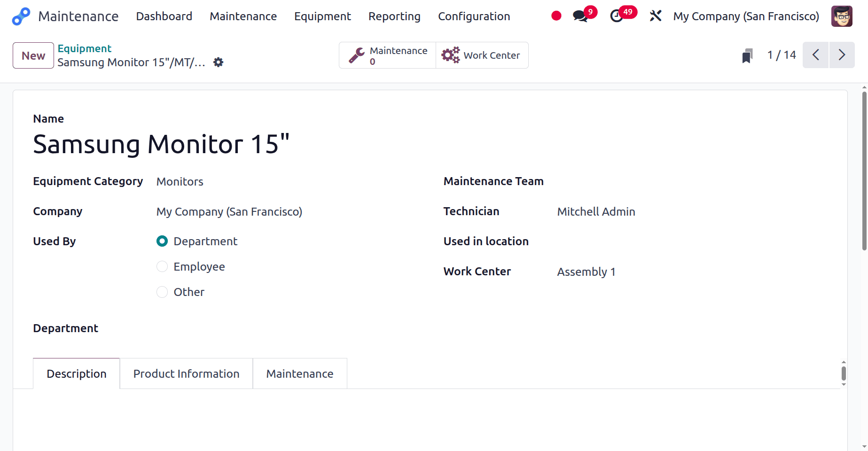
Task: Select the Other radio option
Action: (x=162, y=292)
